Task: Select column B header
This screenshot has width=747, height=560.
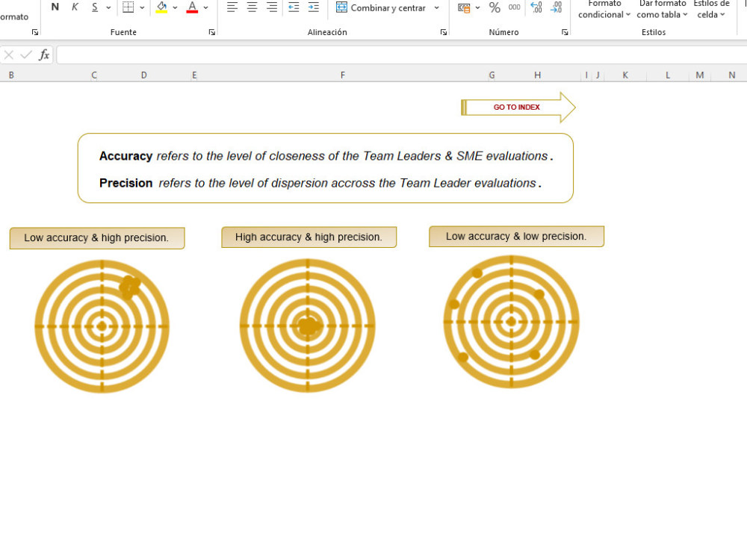Action: point(11,75)
